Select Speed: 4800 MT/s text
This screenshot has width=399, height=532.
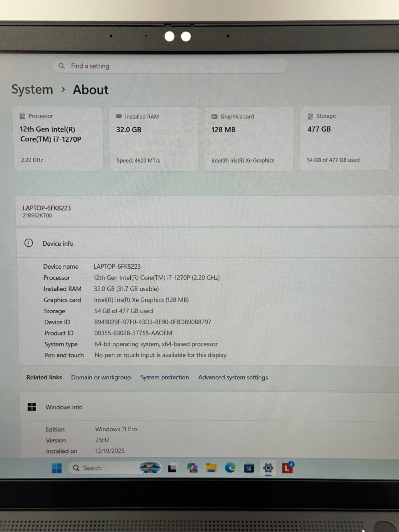click(138, 160)
